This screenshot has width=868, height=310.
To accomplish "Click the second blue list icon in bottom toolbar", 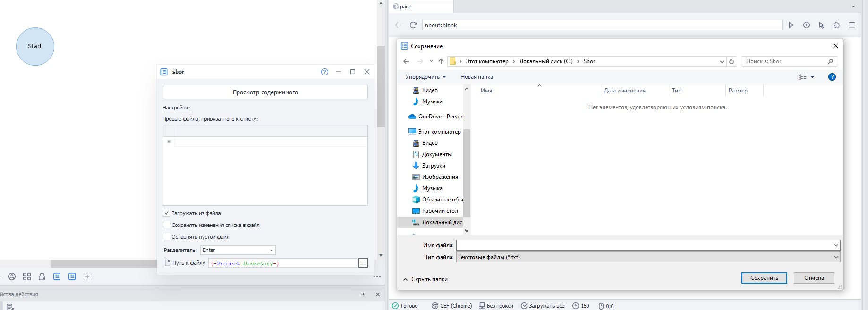I will [72, 276].
